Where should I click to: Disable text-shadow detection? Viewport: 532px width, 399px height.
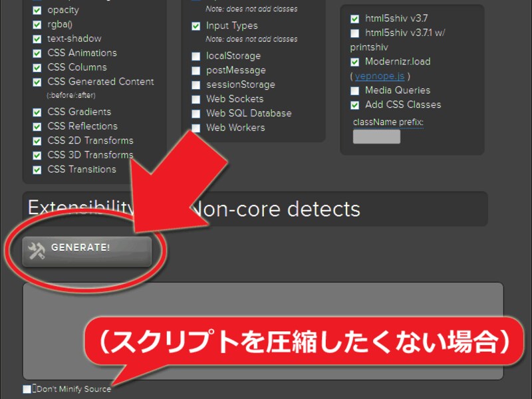pyautogui.click(x=37, y=38)
